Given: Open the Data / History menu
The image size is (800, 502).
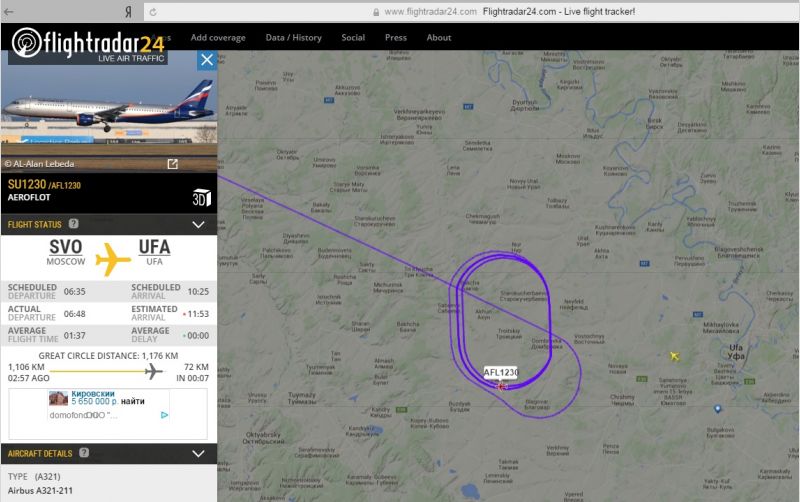Looking at the screenshot, I should coord(293,38).
